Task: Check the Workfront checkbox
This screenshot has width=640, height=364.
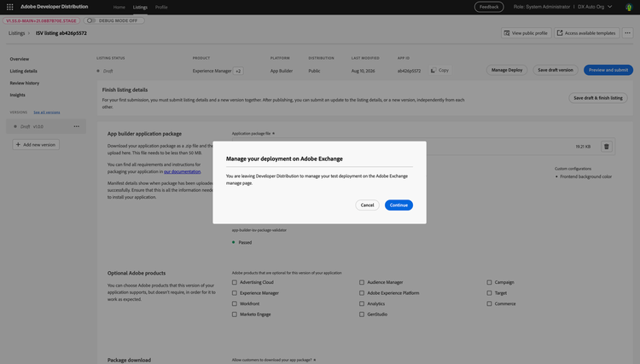Action: point(235,303)
